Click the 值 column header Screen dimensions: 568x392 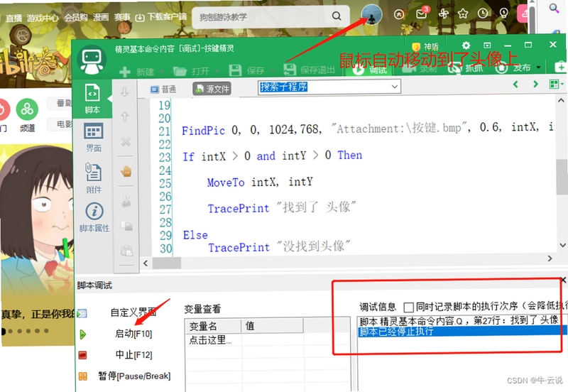coord(272,326)
